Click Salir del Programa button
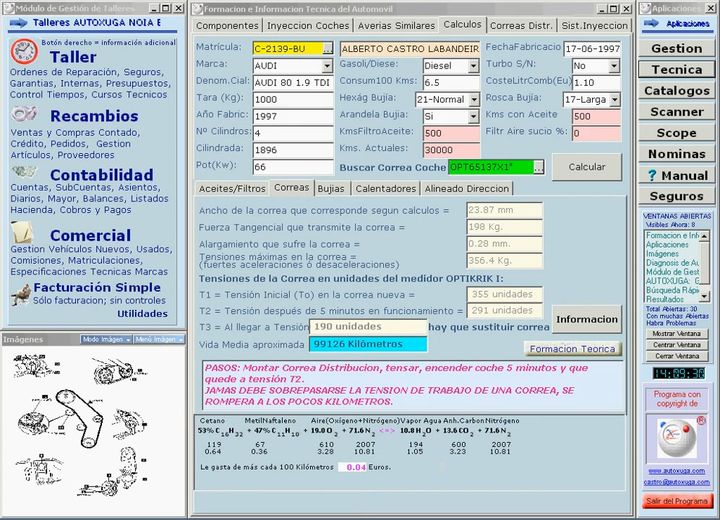The image size is (720, 520). pos(677,501)
